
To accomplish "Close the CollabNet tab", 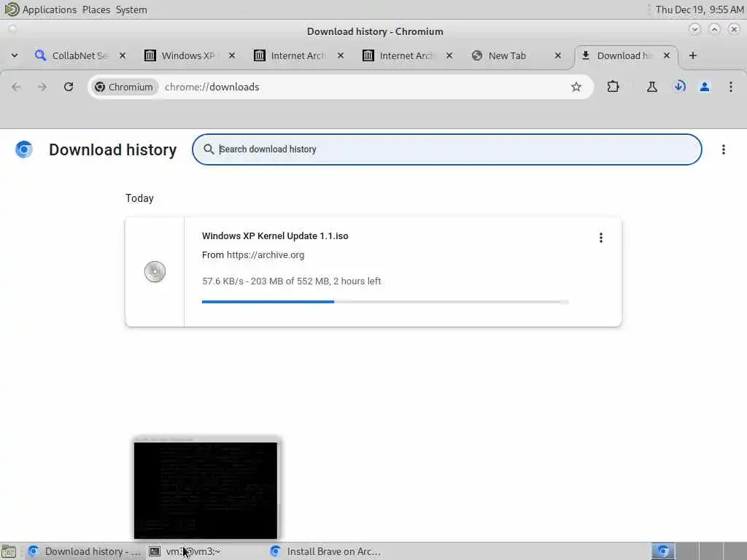I will [123, 55].
